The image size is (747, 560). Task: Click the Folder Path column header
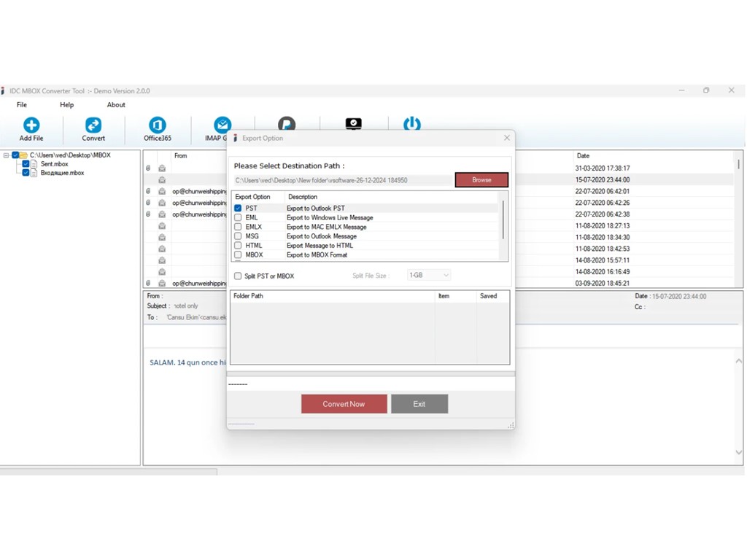[x=333, y=296]
